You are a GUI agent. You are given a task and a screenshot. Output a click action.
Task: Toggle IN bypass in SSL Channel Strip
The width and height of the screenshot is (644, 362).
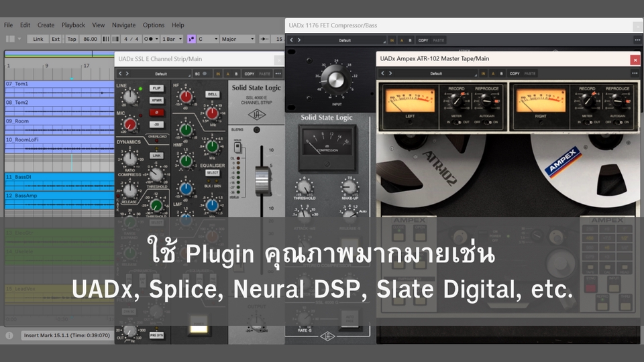click(218, 74)
